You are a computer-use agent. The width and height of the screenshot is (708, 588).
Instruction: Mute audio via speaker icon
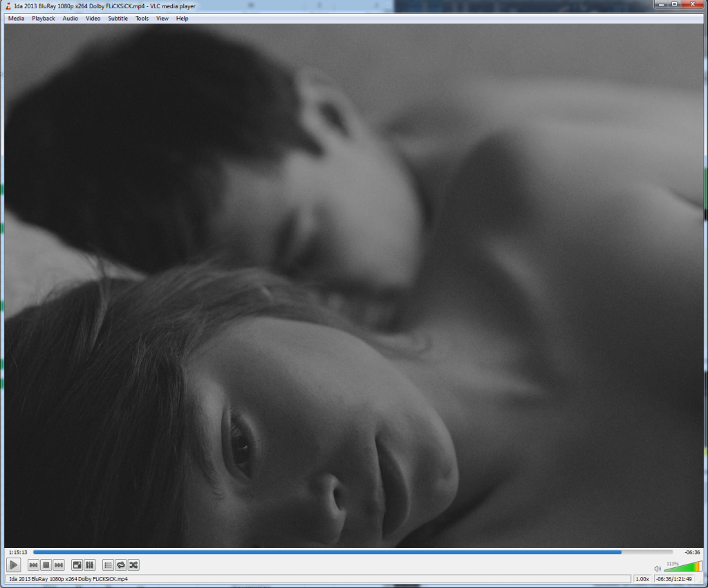[658, 569]
